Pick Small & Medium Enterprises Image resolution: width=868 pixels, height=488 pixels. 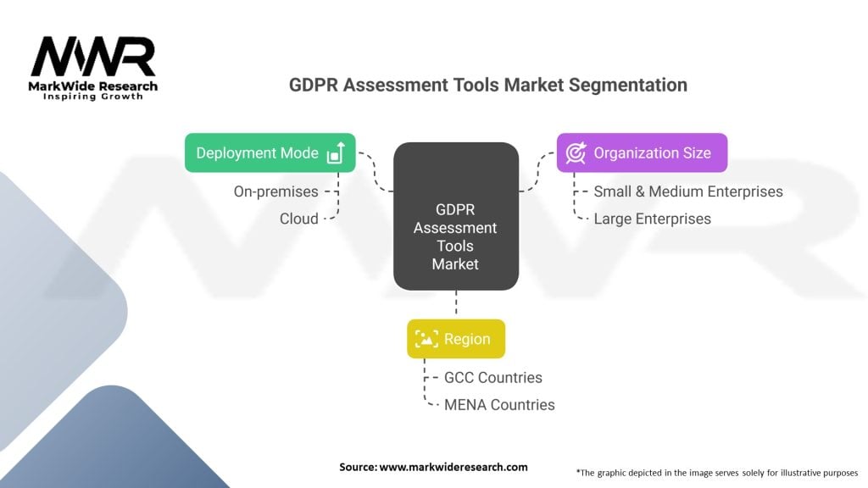tap(687, 191)
